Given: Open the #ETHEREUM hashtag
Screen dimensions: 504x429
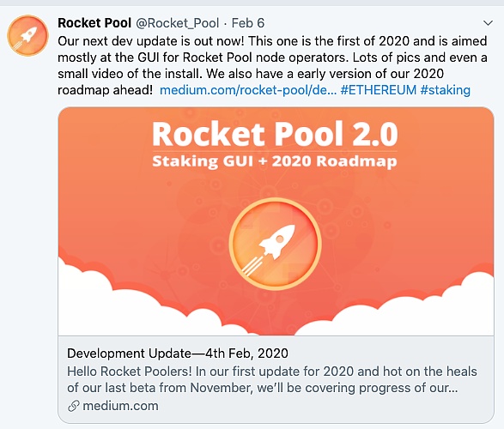Looking at the screenshot, I should (x=379, y=90).
